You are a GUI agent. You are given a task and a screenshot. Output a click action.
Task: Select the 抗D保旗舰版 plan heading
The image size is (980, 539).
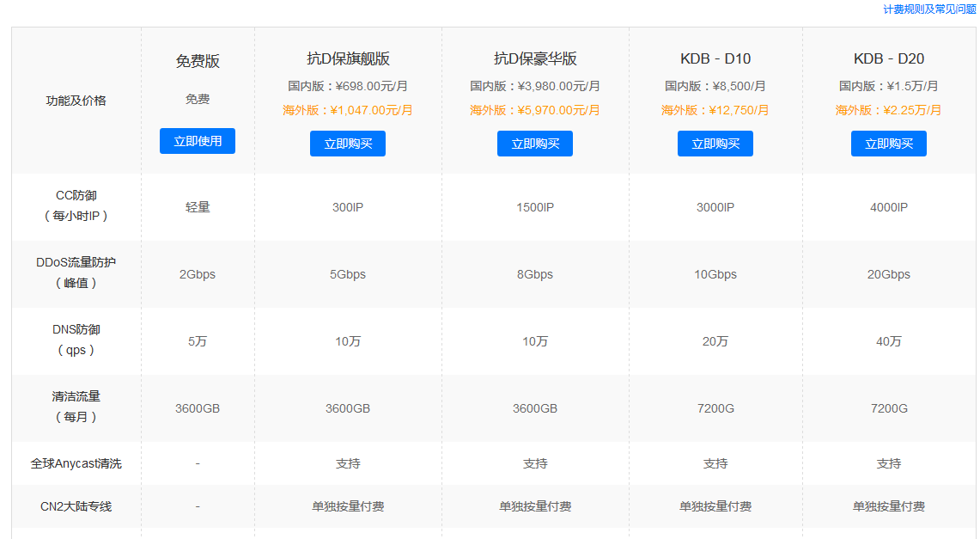tap(348, 58)
